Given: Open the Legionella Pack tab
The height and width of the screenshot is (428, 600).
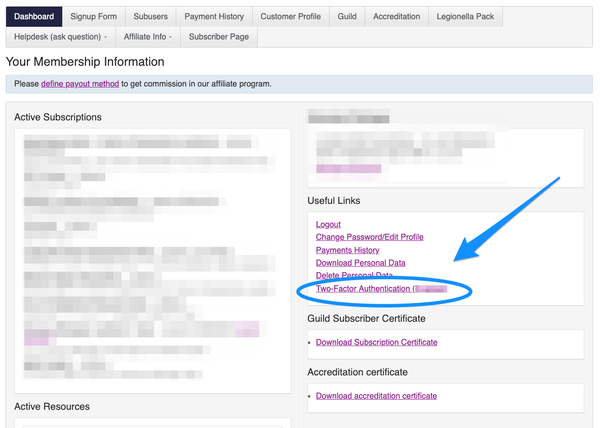Looking at the screenshot, I should tap(466, 16).
